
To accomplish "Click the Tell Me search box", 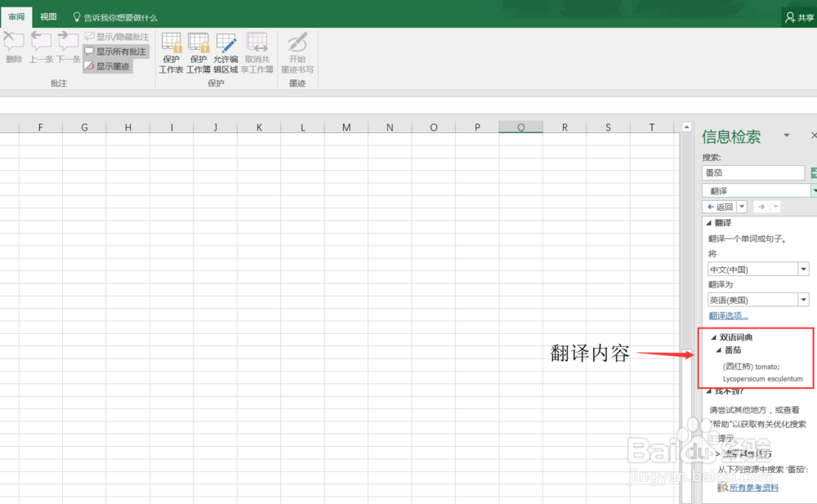I will (115, 17).
